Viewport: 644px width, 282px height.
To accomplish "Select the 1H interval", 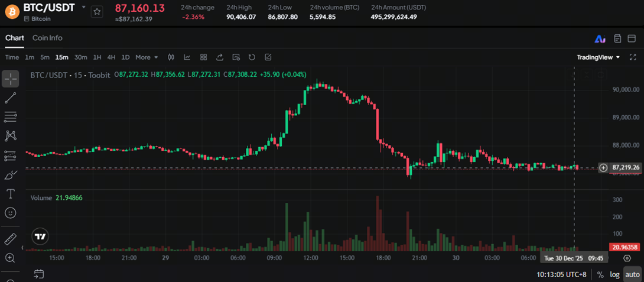I will tap(97, 57).
